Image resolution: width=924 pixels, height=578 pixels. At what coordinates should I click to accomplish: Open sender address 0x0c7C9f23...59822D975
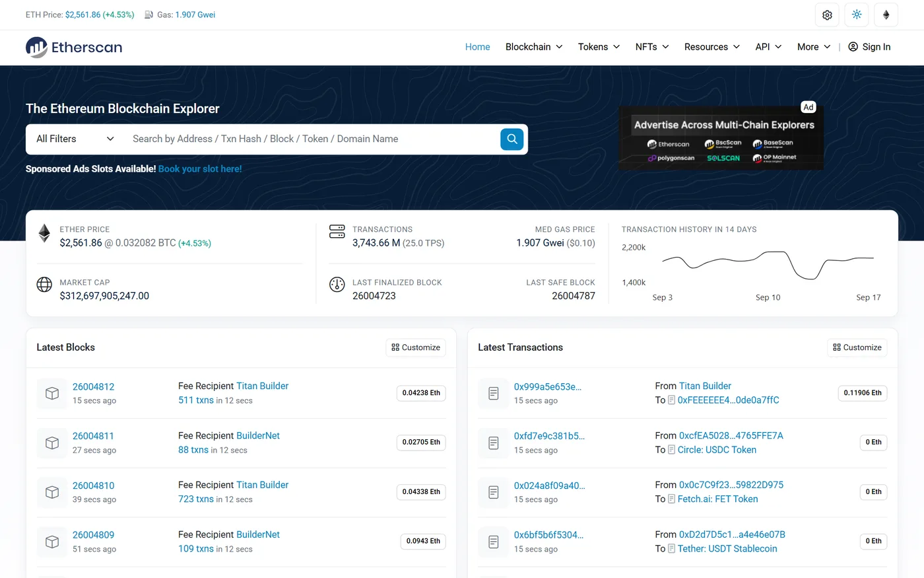731,485
